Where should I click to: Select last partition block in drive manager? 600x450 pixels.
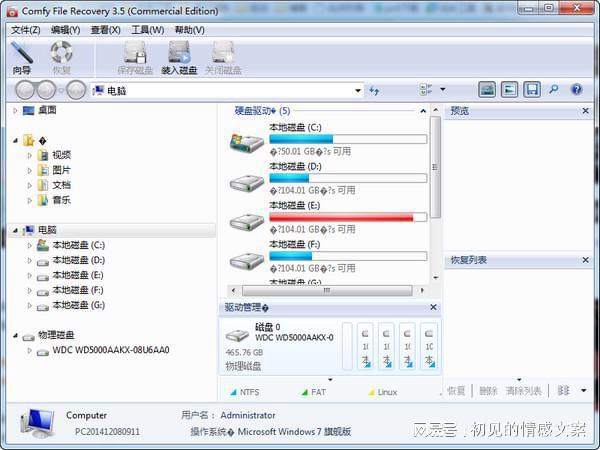tap(429, 346)
